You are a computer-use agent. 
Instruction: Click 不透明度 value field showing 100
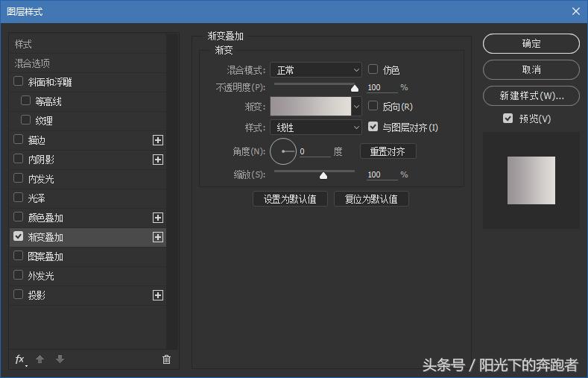click(382, 88)
